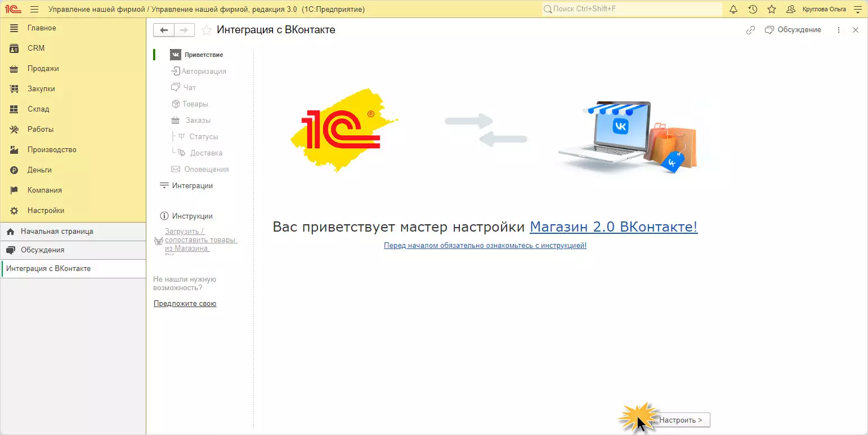
Task: Close the Интеграция с ВКонтакте page
Action: [856, 30]
